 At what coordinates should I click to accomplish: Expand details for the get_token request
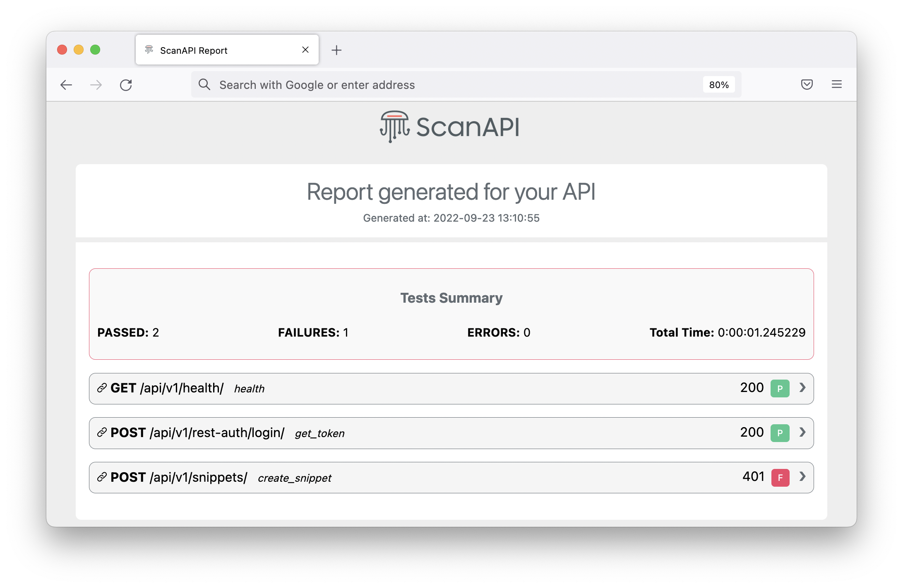tap(802, 433)
